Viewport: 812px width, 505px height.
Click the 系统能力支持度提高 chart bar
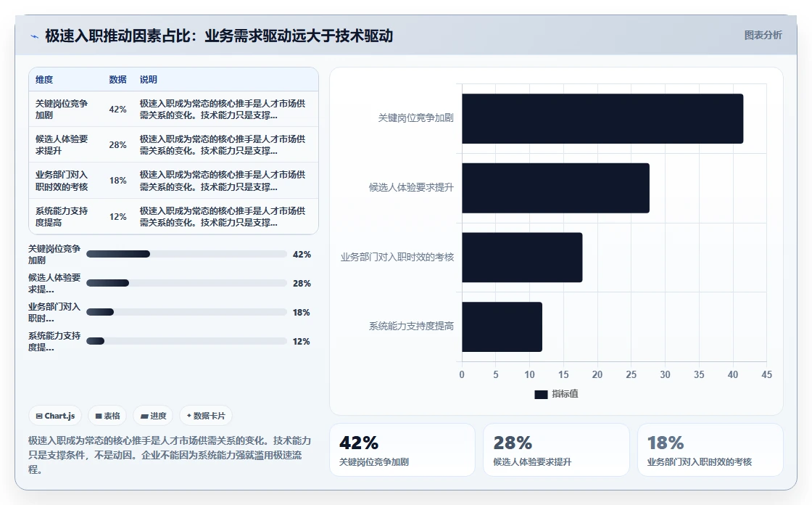click(x=502, y=327)
